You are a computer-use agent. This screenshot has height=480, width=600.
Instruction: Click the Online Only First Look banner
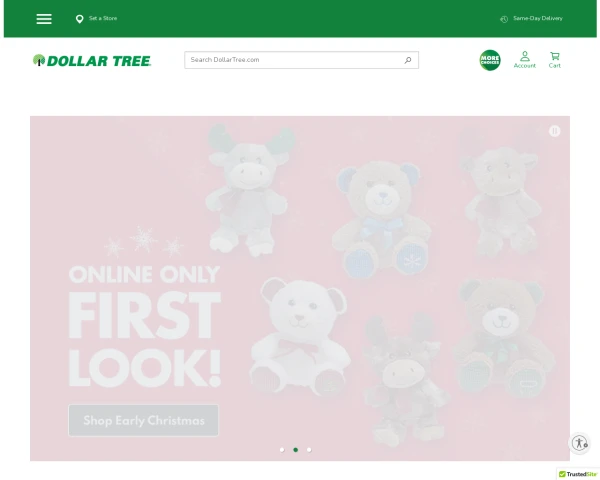[x=300, y=288]
